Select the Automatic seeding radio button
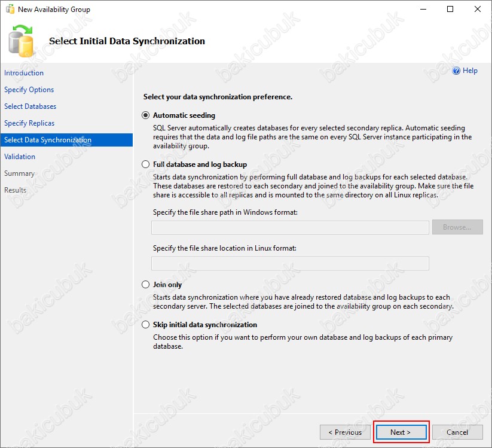The width and height of the screenshot is (492, 448). tap(145, 115)
